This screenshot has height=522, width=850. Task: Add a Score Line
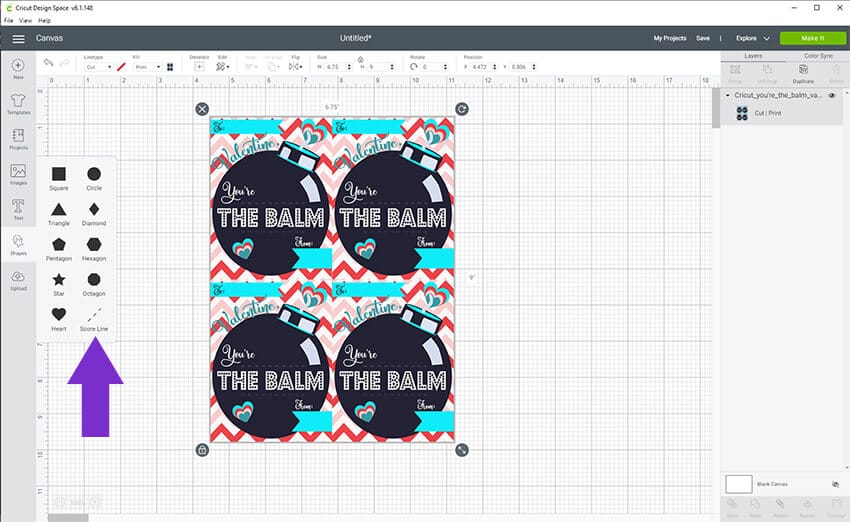[94, 319]
